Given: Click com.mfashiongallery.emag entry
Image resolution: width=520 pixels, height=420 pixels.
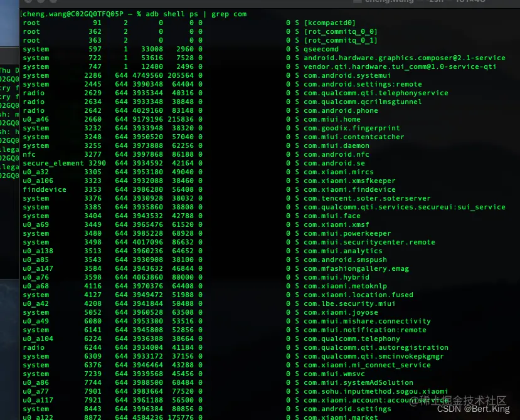Looking at the screenshot, I should [x=356, y=269].
